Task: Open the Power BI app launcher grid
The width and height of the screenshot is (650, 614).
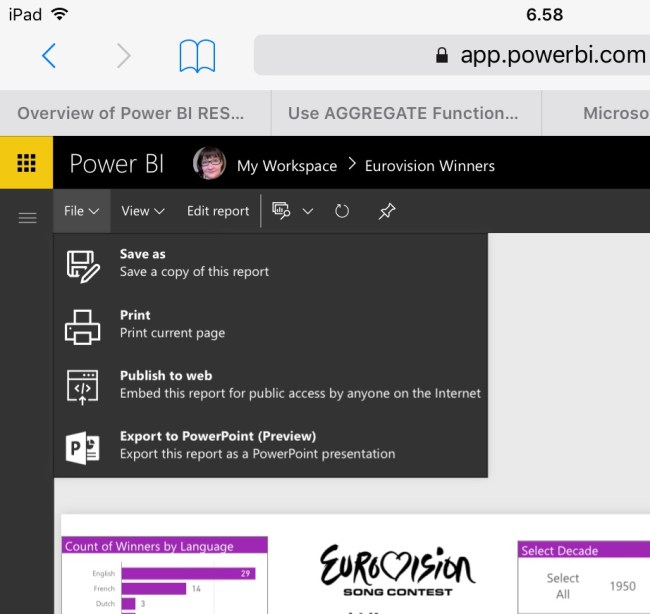Action: (26, 164)
